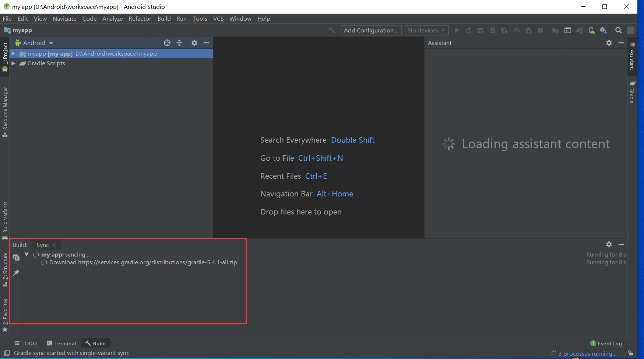Open the Code menu
This screenshot has width=644, height=359.
(89, 18)
